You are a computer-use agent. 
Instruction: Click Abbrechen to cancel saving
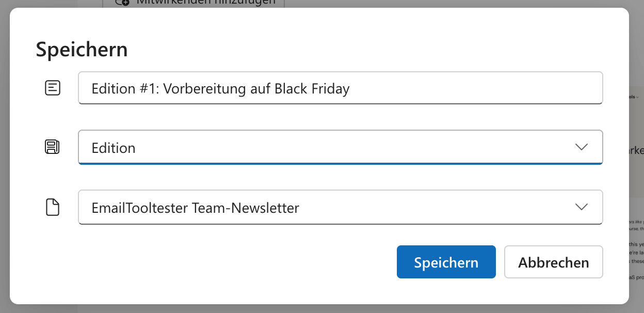(553, 262)
